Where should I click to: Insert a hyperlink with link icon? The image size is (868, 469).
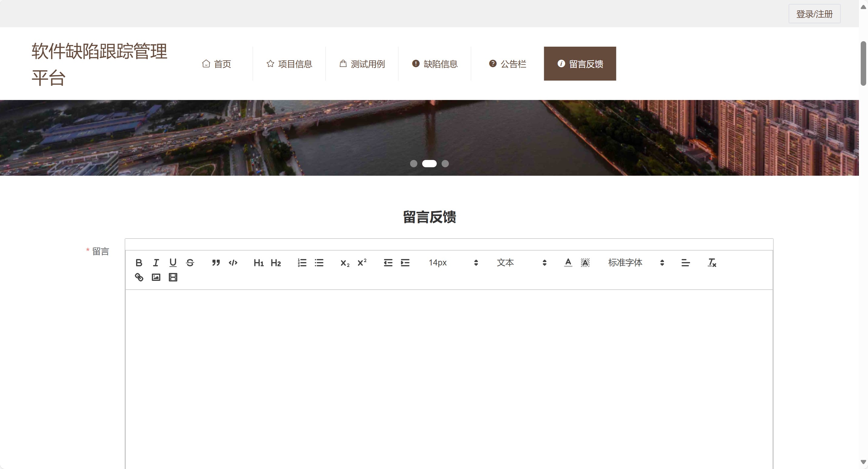[x=139, y=277]
